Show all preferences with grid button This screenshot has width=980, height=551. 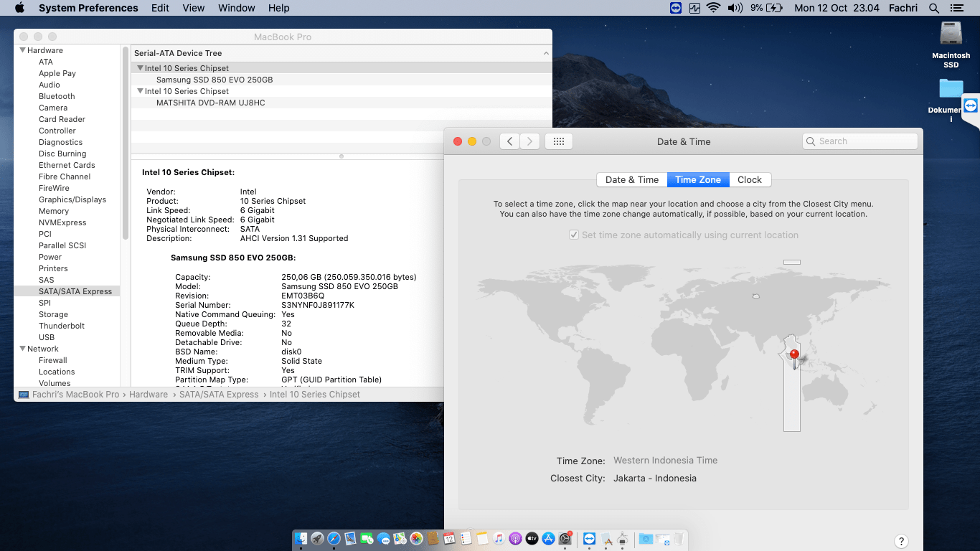(559, 141)
